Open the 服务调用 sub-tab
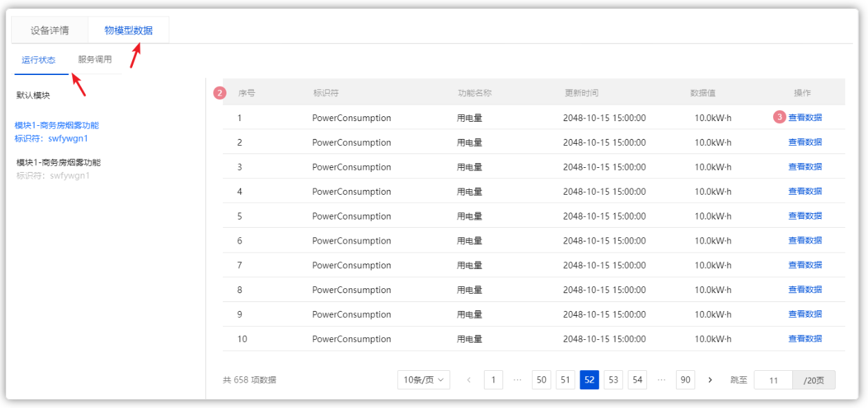The height and width of the screenshot is (408, 868). [x=95, y=60]
